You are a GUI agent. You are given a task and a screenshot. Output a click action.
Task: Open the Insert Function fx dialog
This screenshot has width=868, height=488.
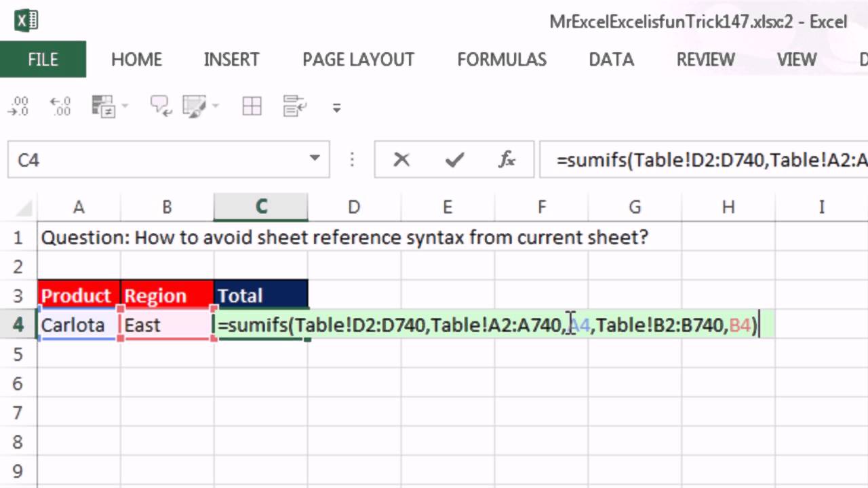coord(507,160)
